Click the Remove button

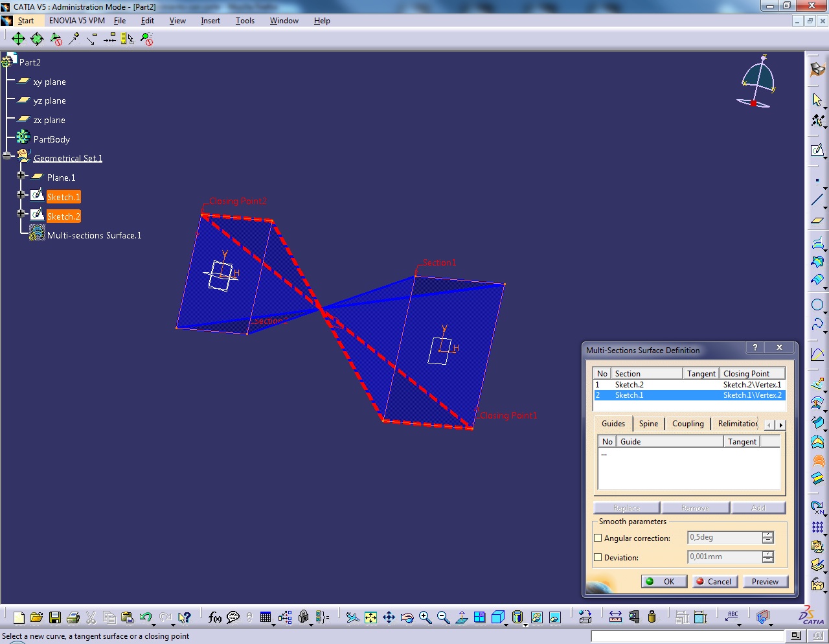pos(695,508)
